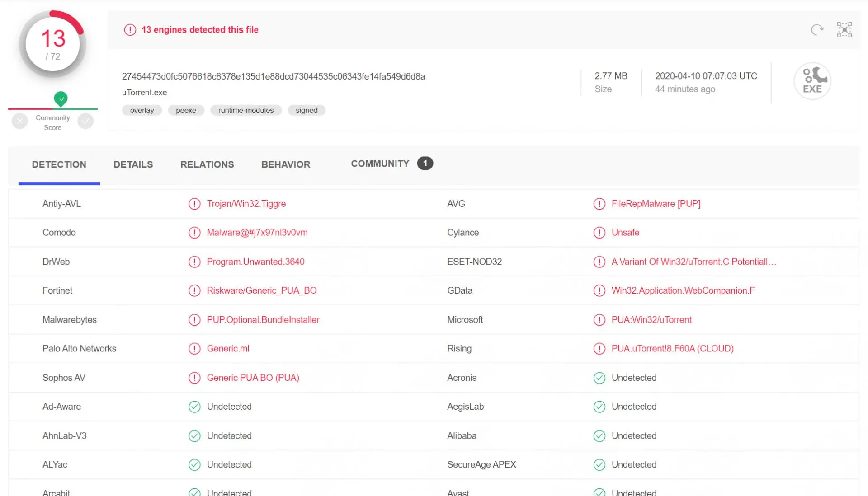Screen dimensions: 868x496
Task: Open the graph relations icon
Action: 844,30
